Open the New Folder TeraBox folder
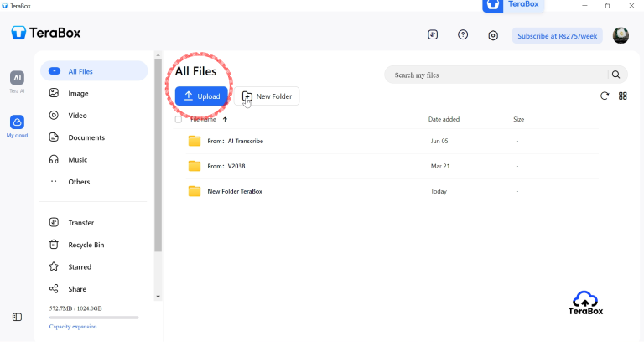Image resolution: width=644 pixels, height=362 pixels. [235, 191]
